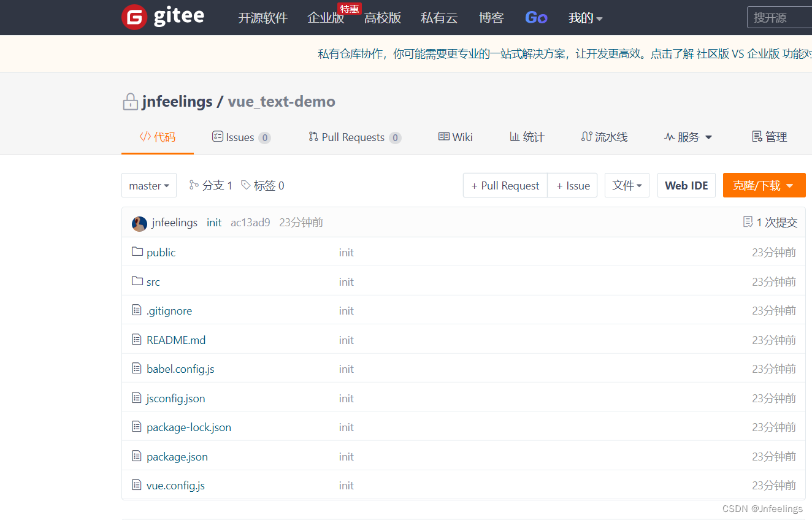812x520 pixels.
Task: Click the tag icon next to 标签 0
Action: click(245, 185)
